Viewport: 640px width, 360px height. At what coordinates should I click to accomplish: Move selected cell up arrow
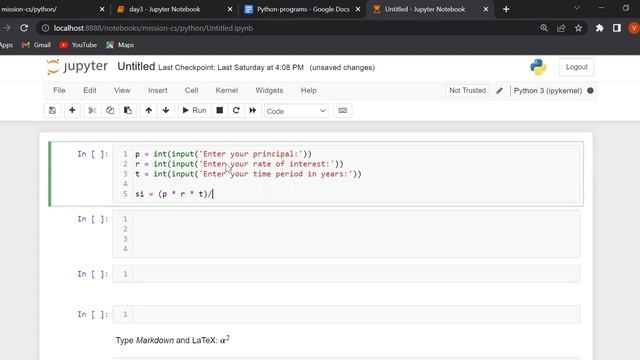[149, 111]
